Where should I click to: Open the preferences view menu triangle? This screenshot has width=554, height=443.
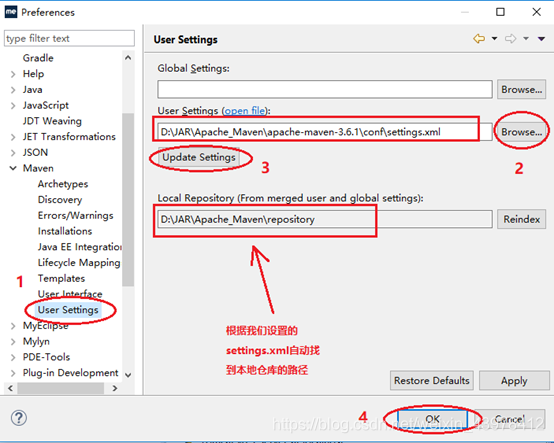click(x=541, y=39)
